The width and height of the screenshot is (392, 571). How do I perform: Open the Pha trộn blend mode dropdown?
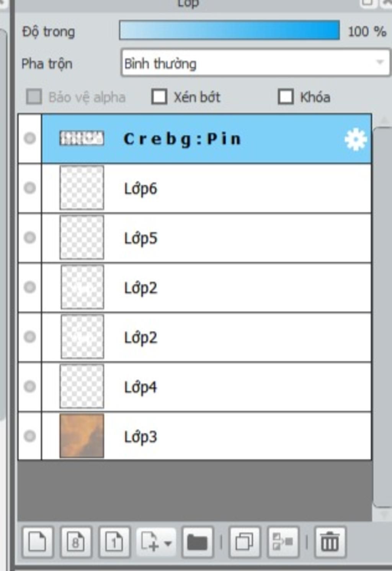255,63
